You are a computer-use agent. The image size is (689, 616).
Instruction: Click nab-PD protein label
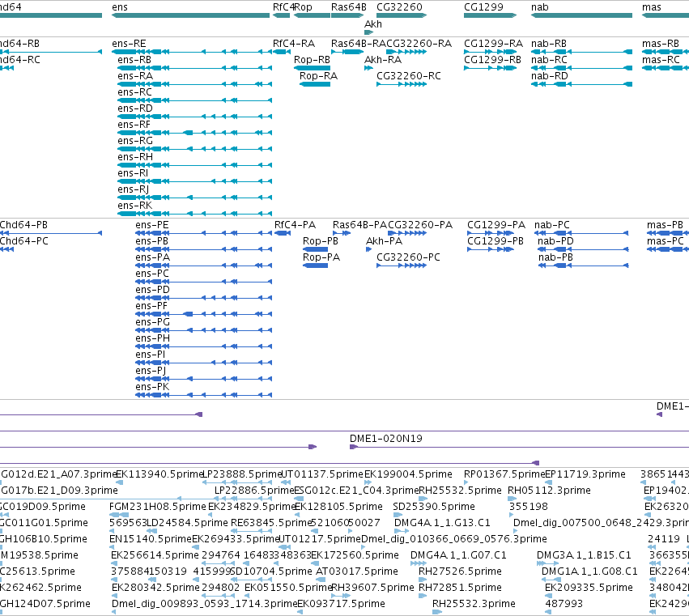(555, 241)
